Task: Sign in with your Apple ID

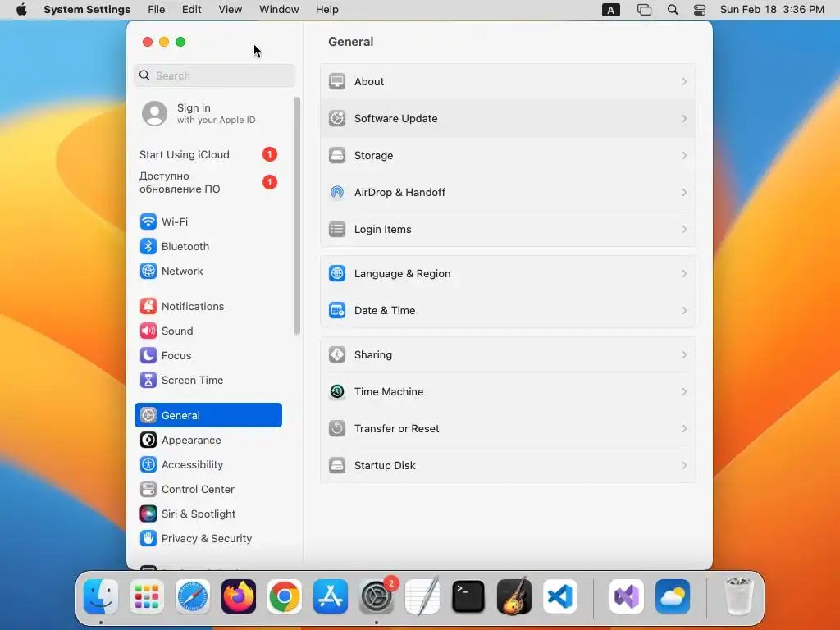Action: [209, 113]
